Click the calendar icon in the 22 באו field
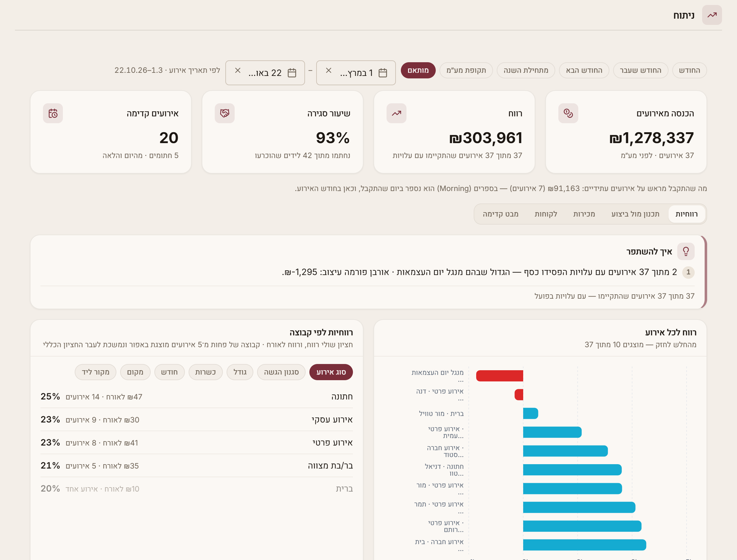The image size is (737, 560). [292, 73]
